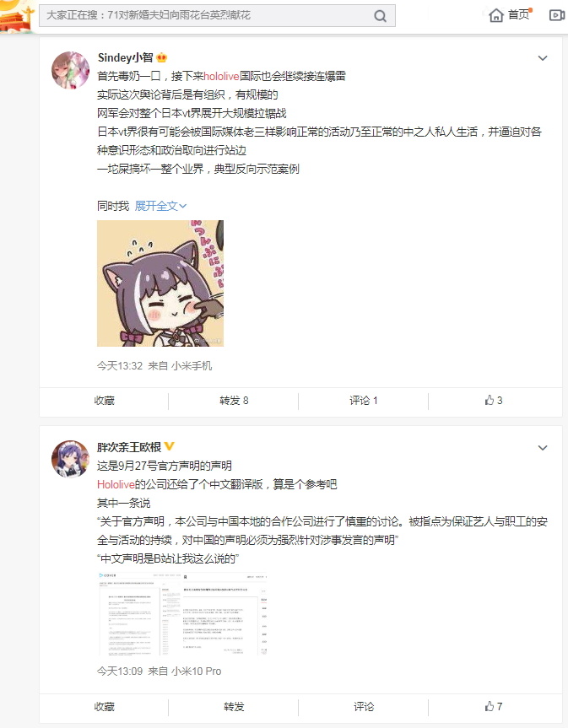Like Sindey小智's post with thumbs-up
The image size is (568, 728).
click(494, 400)
